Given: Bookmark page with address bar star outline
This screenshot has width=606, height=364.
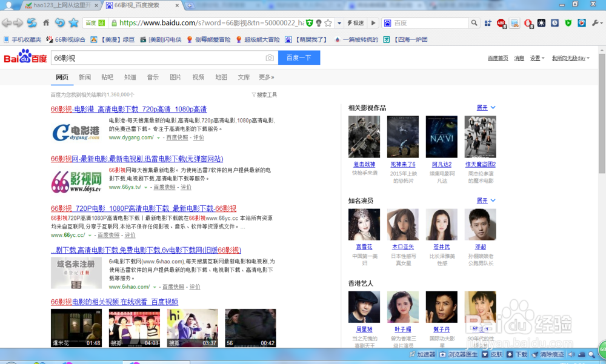Looking at the screenshot, I should (x=328, y=23).
